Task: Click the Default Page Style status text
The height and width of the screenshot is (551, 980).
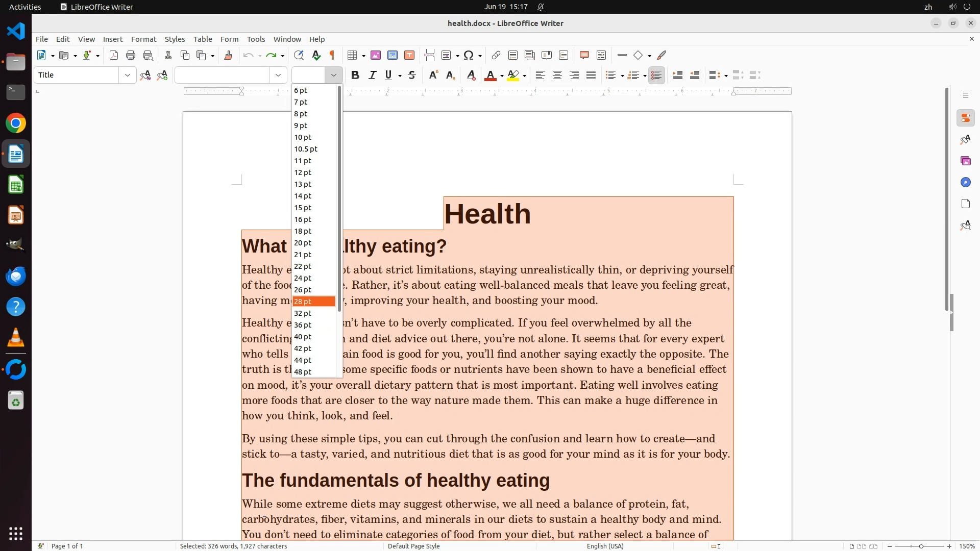Action: click(413, 546)
